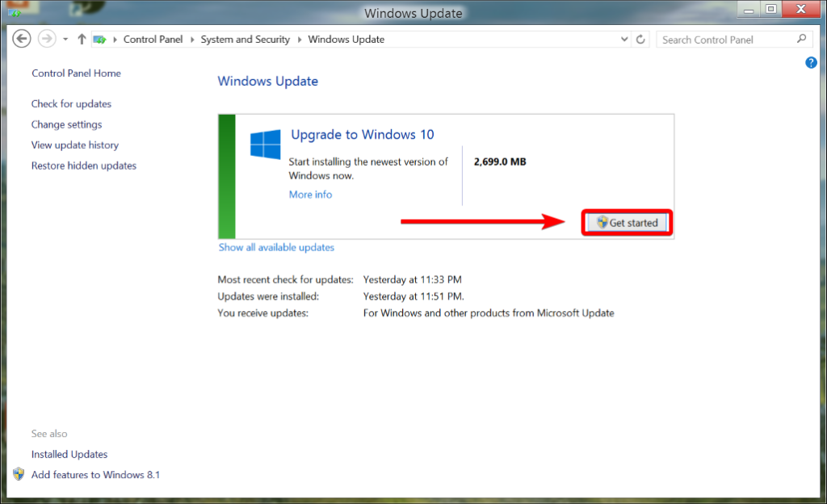827x504 pixels.
Task: Refresh the Windows Update page
Action: (x=640, y=39)
